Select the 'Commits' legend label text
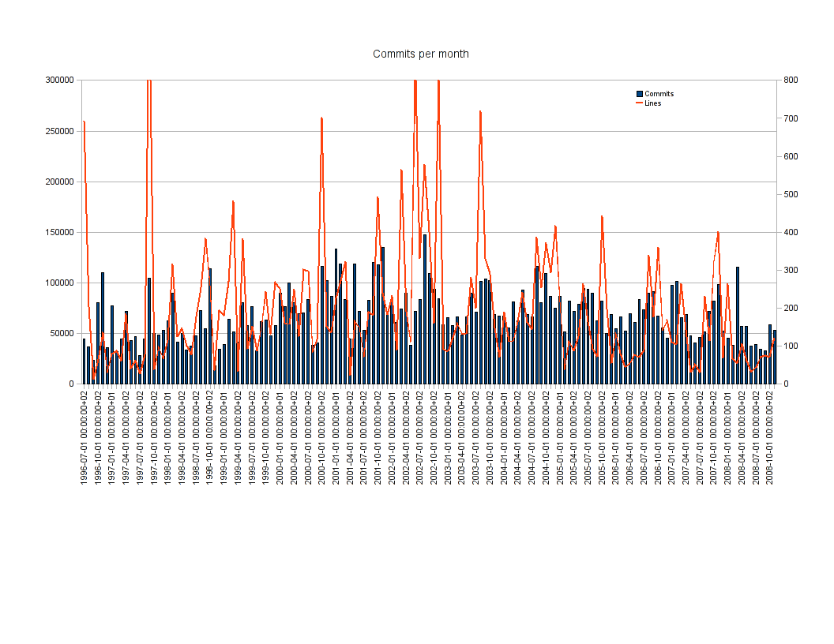 tap(659, 94)
